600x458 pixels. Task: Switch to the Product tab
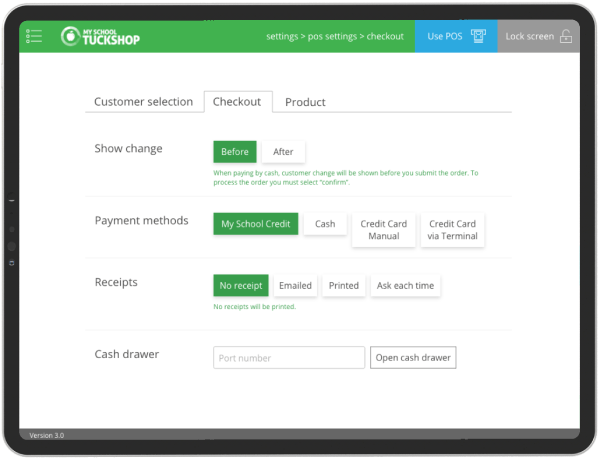[x=305, y=102]
